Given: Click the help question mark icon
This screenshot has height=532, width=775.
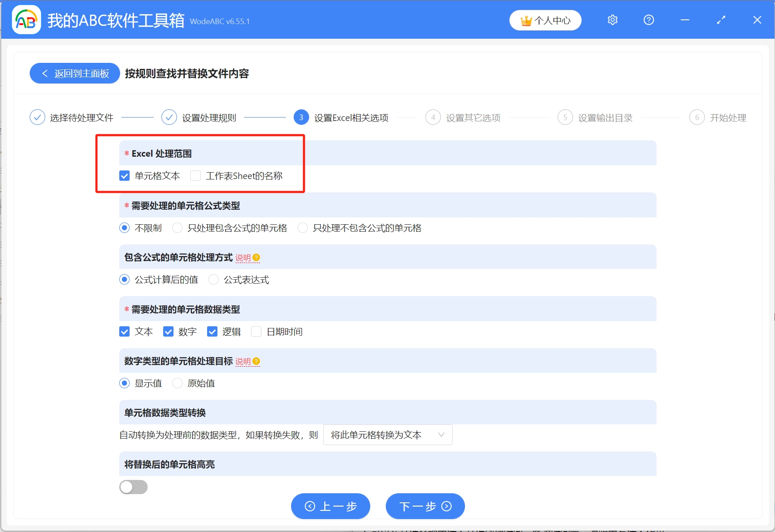Looking at the screenshot, I should 648,20.
